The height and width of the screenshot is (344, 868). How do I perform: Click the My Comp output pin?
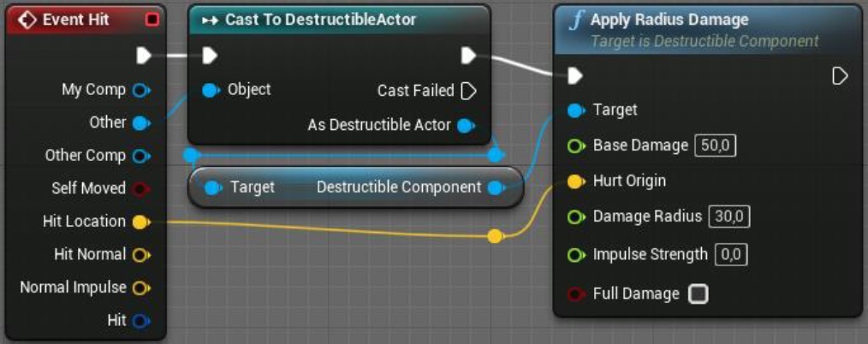(x=141, y=90)
